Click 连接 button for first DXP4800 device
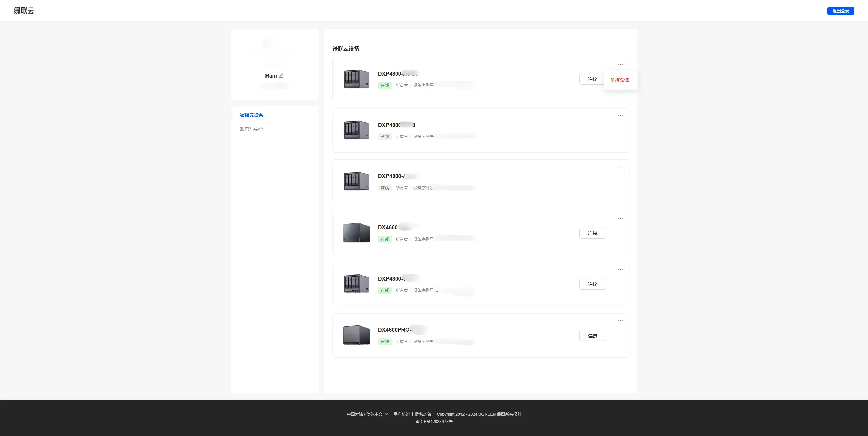 tap(592, 79)
